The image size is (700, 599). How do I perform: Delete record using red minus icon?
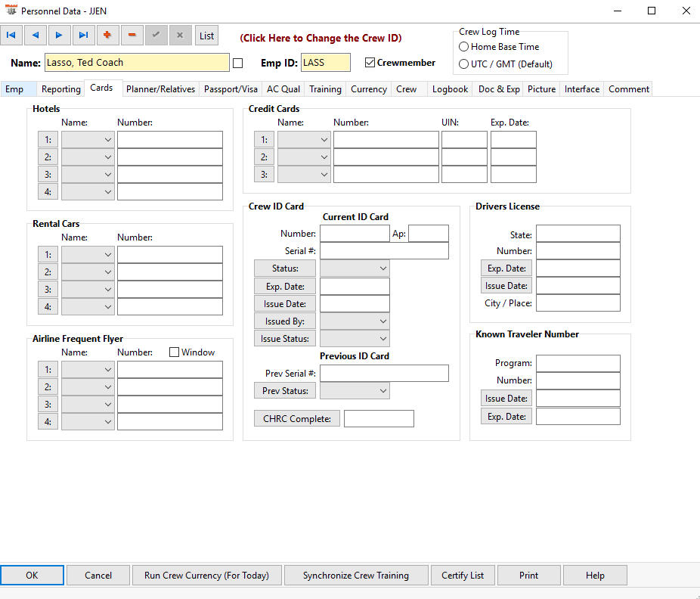pos(132,36)
